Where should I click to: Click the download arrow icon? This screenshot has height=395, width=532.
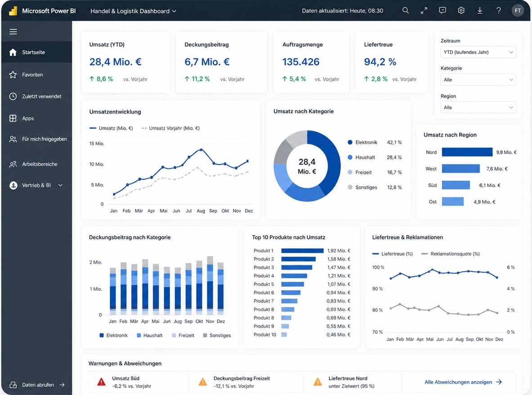pos(480,10)
